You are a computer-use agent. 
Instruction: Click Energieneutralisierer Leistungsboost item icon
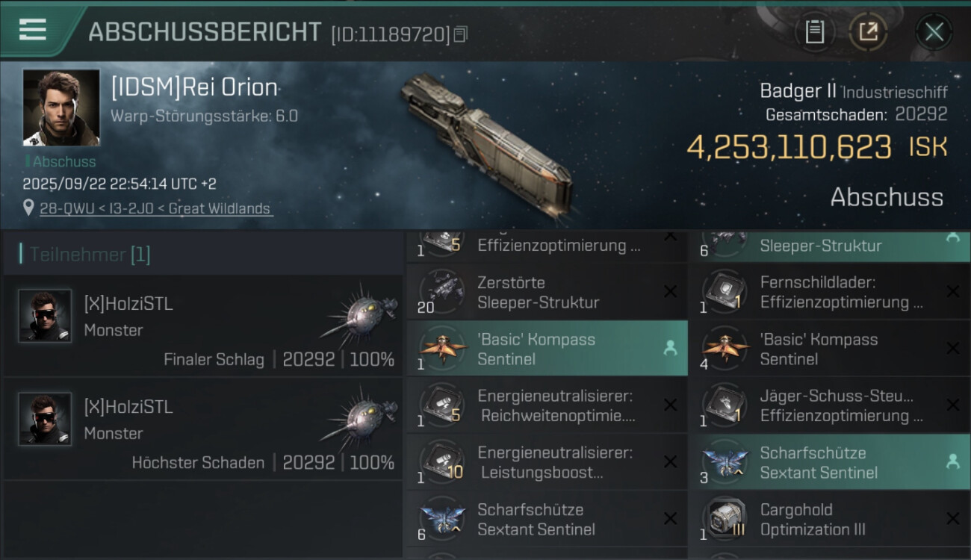point(441,462)
